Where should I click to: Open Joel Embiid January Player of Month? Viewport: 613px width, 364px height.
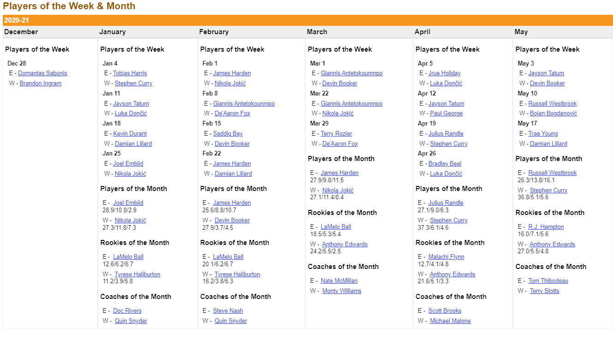(128, 203)
